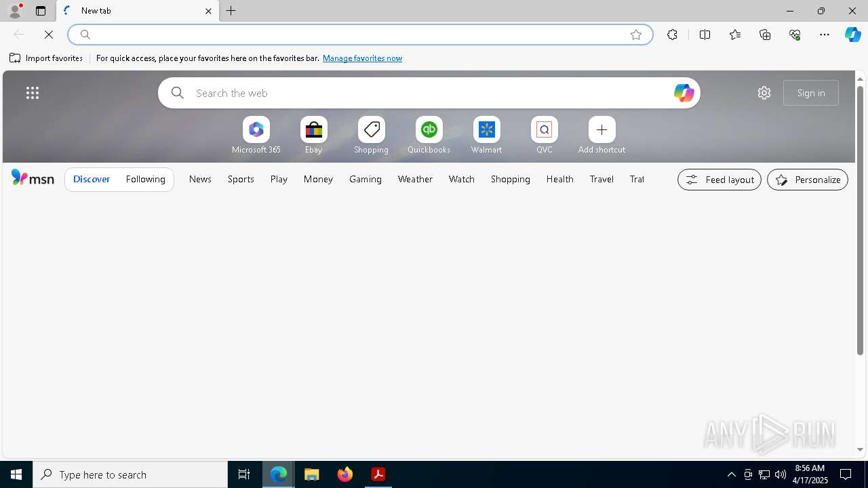Toggle split screen view
868x488 pixels.
[705, 35]
